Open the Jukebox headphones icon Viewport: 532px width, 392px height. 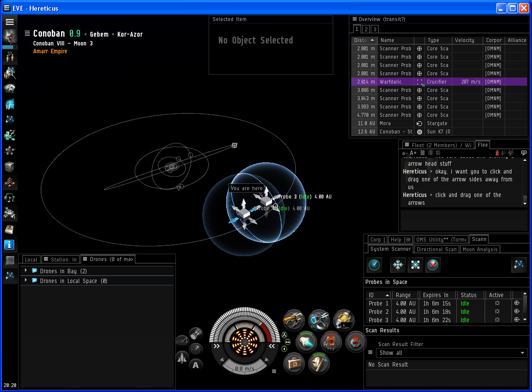(x=9, y=197)
